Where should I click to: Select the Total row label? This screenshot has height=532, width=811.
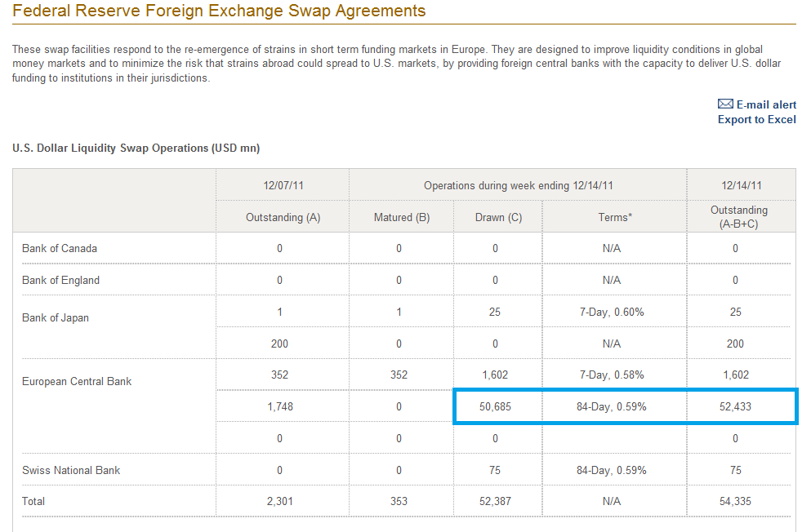pyautogui.click(x=33, y=501)
